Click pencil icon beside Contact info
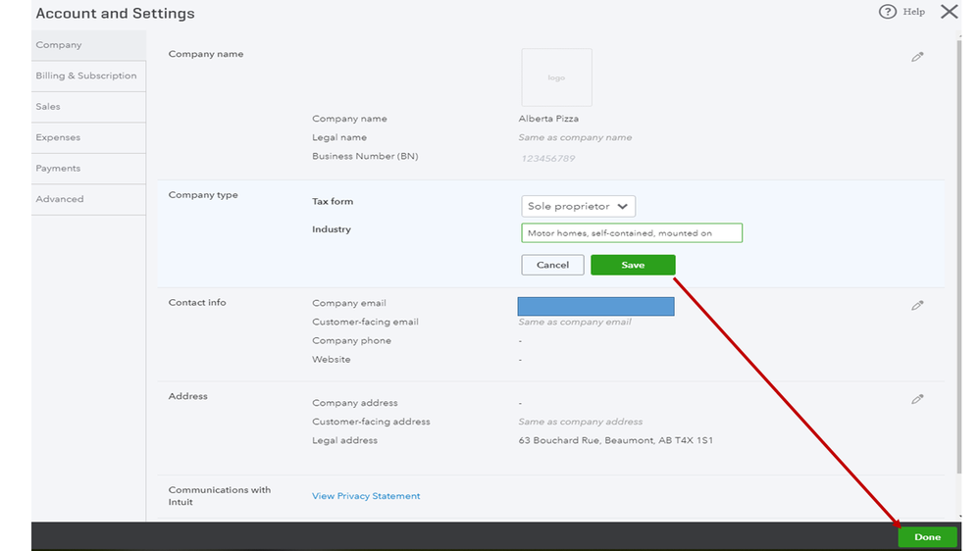980x551 pixels. point(917,306)
